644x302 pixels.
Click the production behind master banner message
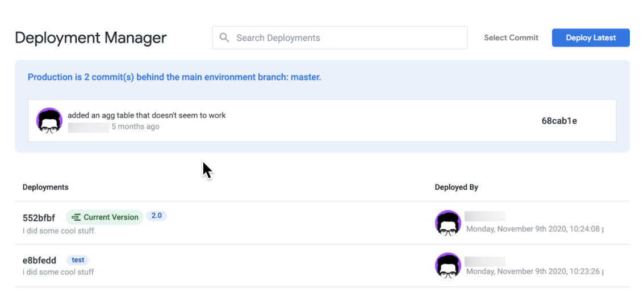tap(174, 77)
